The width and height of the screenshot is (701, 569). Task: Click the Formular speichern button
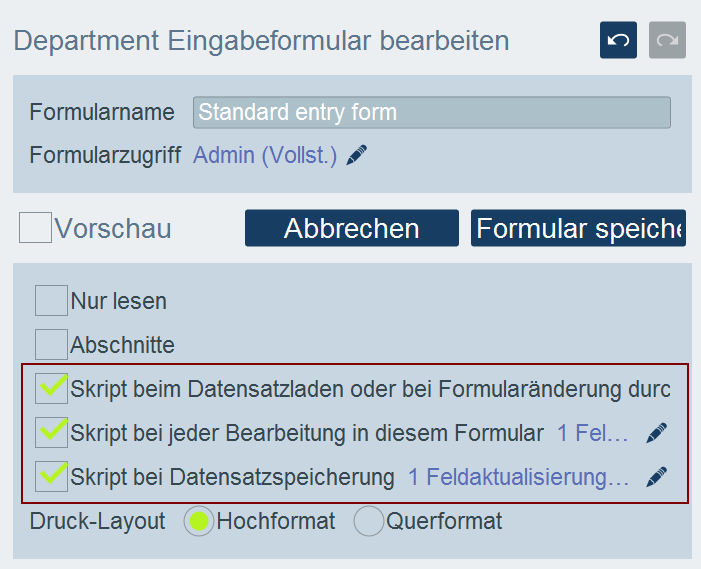pyautogui.click(x=578, y=228)
